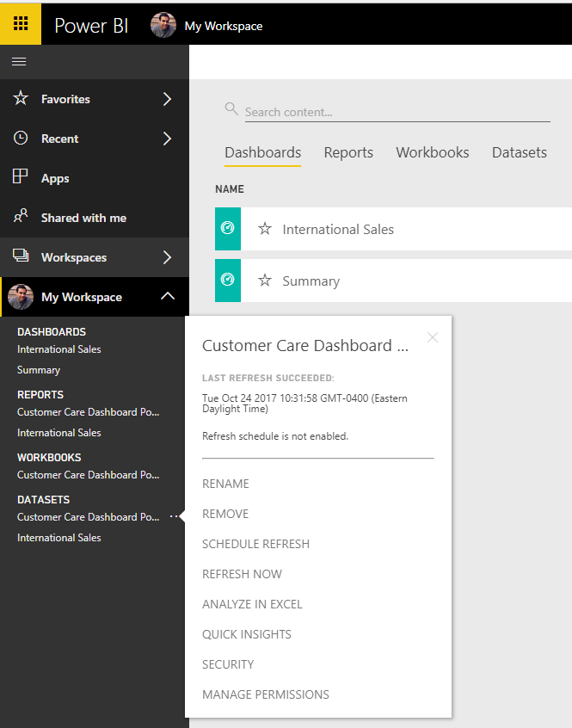The width and height of the screenshot is (572, 728).
Task: Open International Sales report in sidebar
Action: (x=58, y=433)
